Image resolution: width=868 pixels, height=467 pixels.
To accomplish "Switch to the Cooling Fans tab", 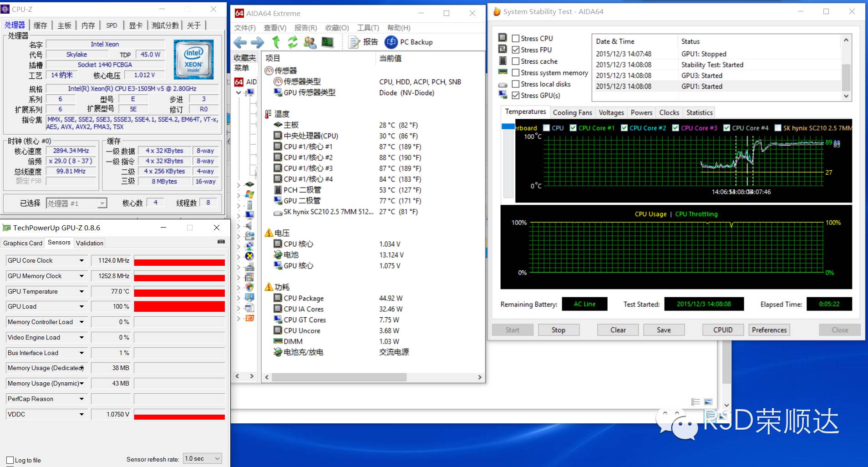I will tap(572, 112).
